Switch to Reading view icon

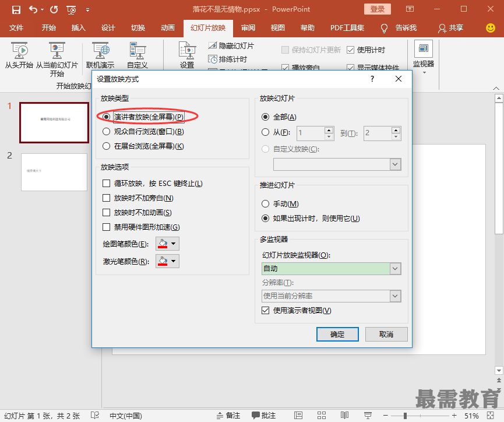(x=344, y=416)
